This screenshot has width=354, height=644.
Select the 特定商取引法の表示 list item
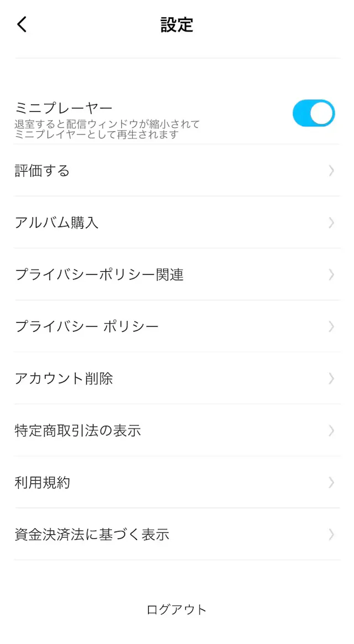(177, 430)
